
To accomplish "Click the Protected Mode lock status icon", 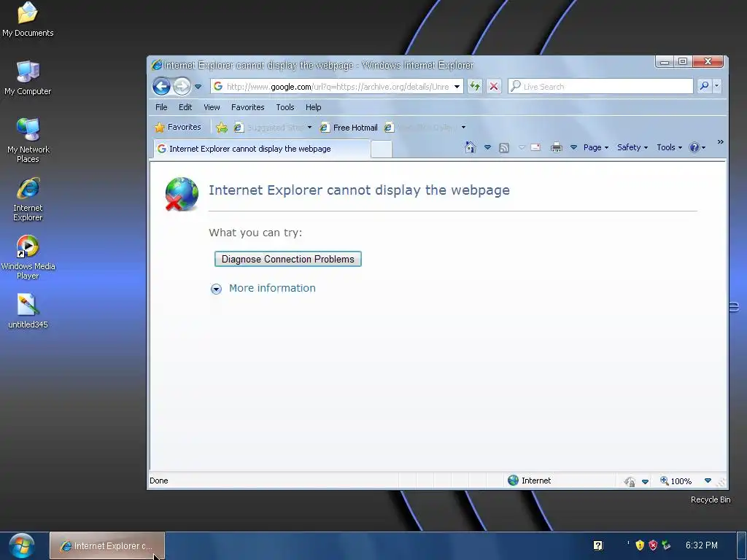I will coord(630,481).
